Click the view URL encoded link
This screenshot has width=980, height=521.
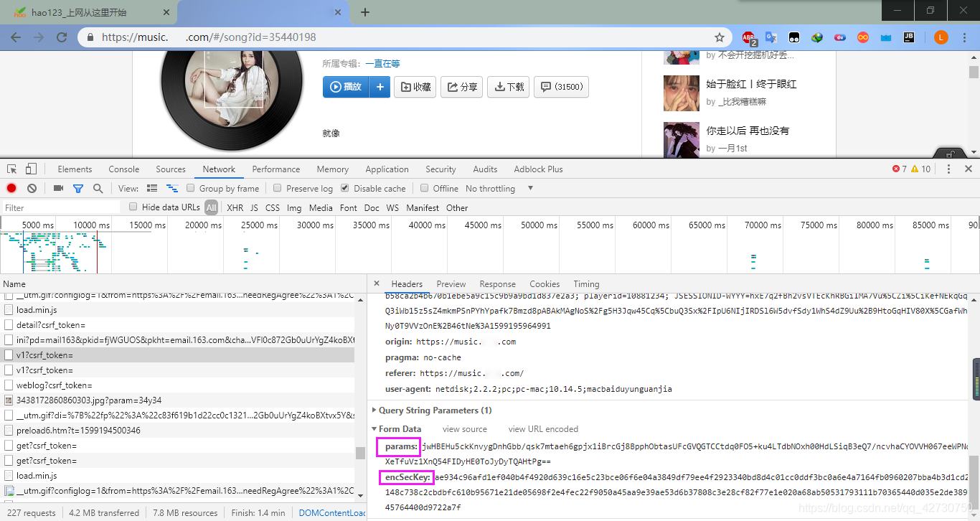[543, 429]
